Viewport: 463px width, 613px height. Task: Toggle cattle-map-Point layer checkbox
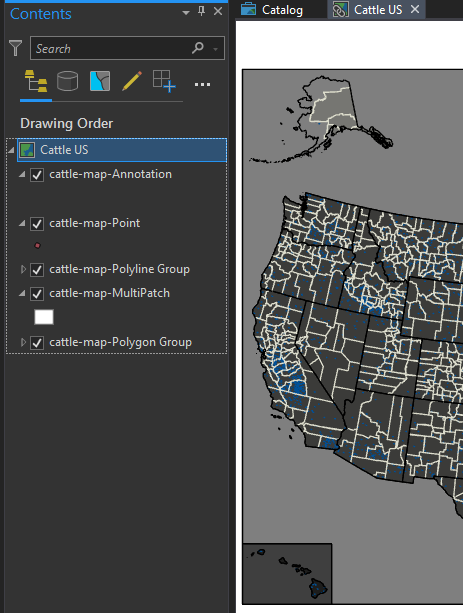point(37,224)
